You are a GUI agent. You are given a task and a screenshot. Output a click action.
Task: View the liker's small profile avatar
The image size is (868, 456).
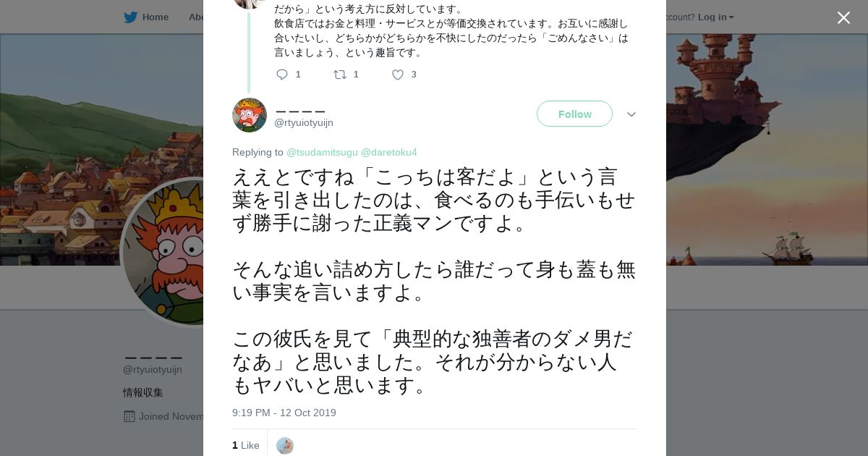[285, 445]
